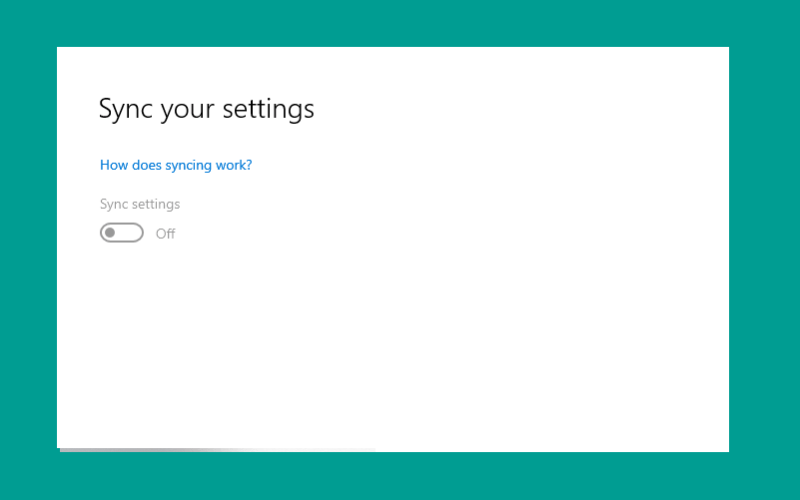Learn how syncing works via blue link
800x500 pixels.
[x=176, y=165]
